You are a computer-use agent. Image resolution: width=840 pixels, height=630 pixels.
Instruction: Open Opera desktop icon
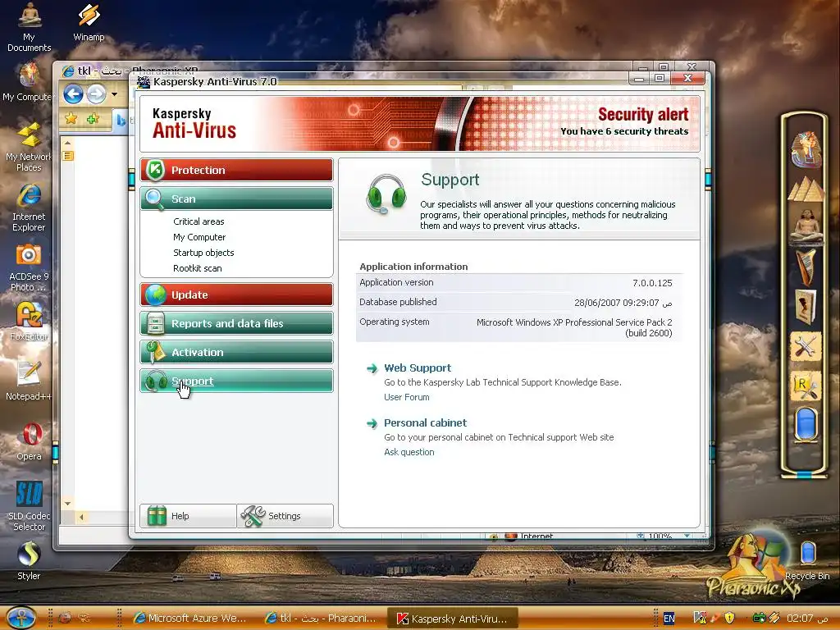pyautogui.click(x=29, y=441)
